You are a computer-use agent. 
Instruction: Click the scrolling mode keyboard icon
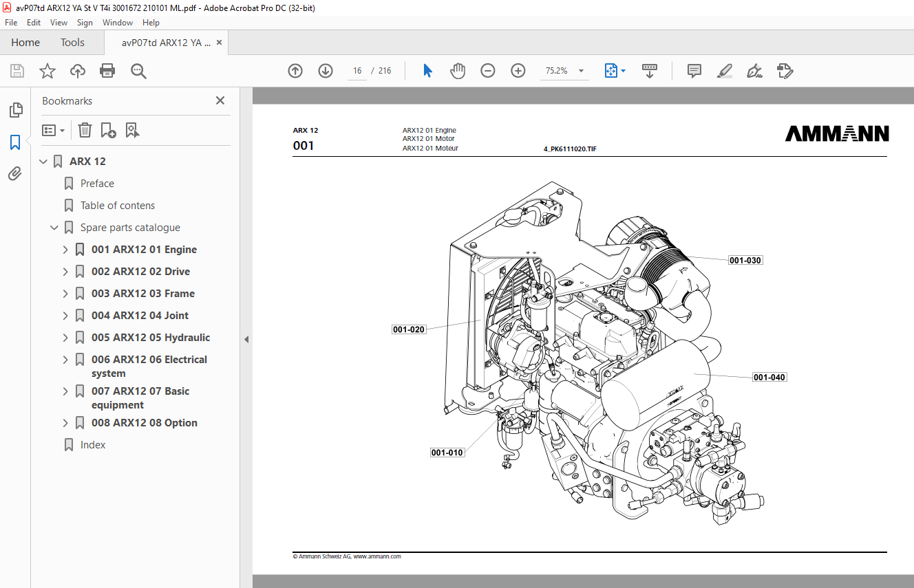(x=650, y=71)
